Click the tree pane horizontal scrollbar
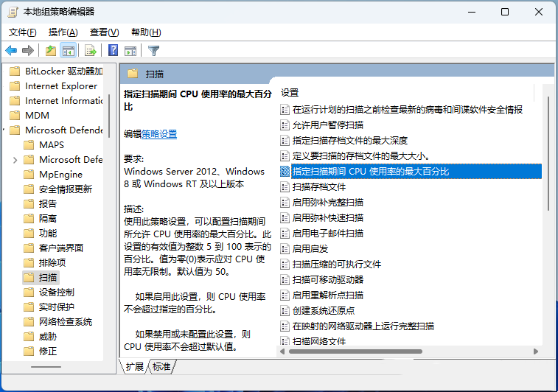This screenshot has width=558, height=392. (x=46, y=367)
